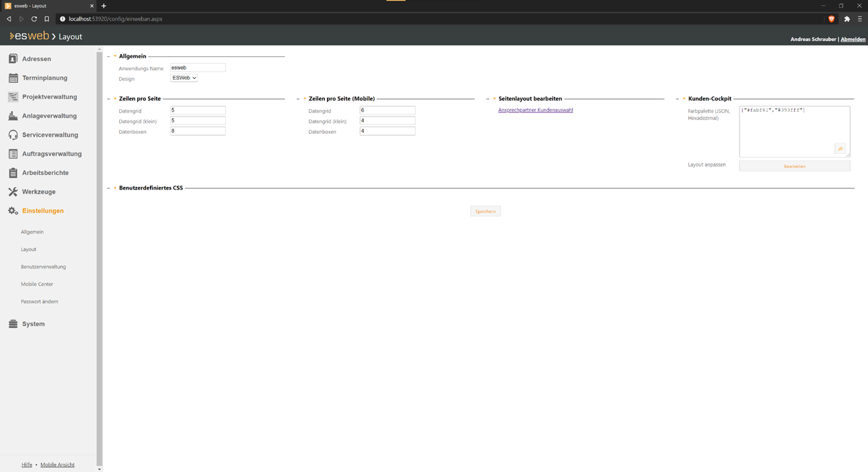The width and height of the screenshot is (868, 472).
Task: Open Adressen in the sidebar menu
Action: [36, 59]
